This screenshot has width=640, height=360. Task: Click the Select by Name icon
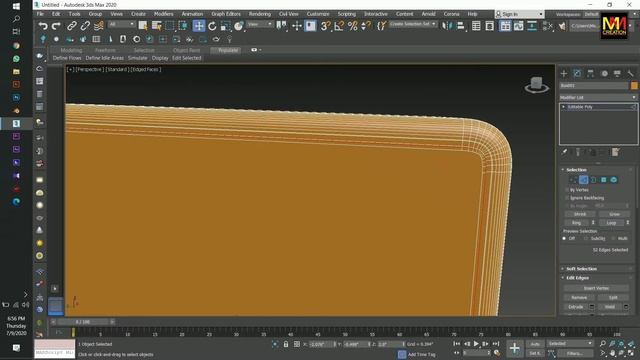point(156,26)
